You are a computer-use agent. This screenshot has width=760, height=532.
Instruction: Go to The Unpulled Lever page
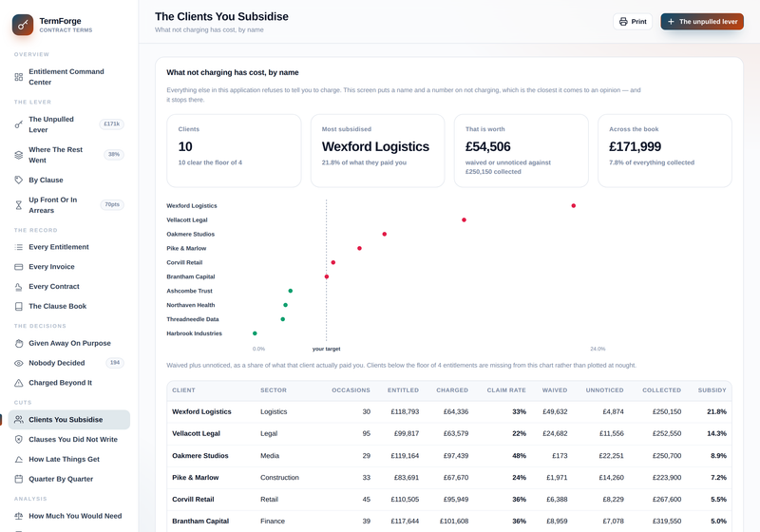[x=68, y=124]
